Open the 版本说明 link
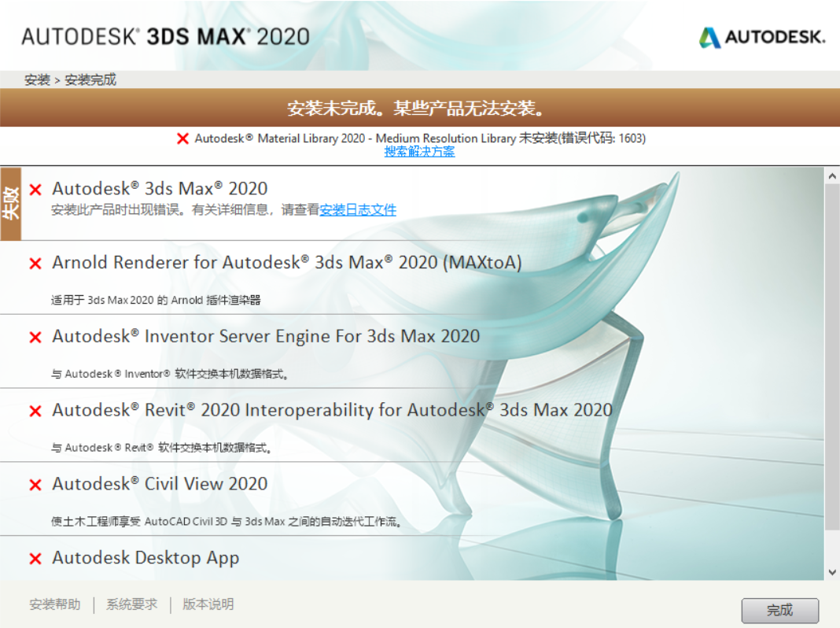 coord(208,604)
